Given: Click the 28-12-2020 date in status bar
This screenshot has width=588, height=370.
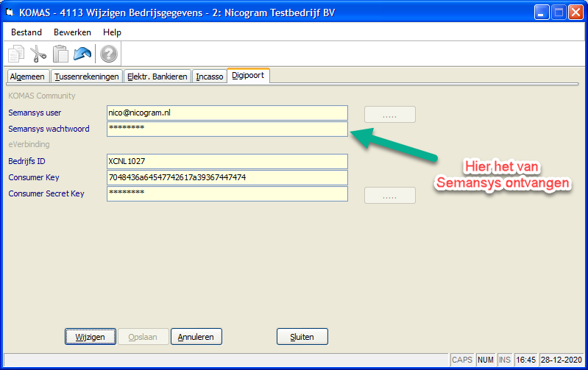Looking at the screenshot, I should click(x=562, y=360).
